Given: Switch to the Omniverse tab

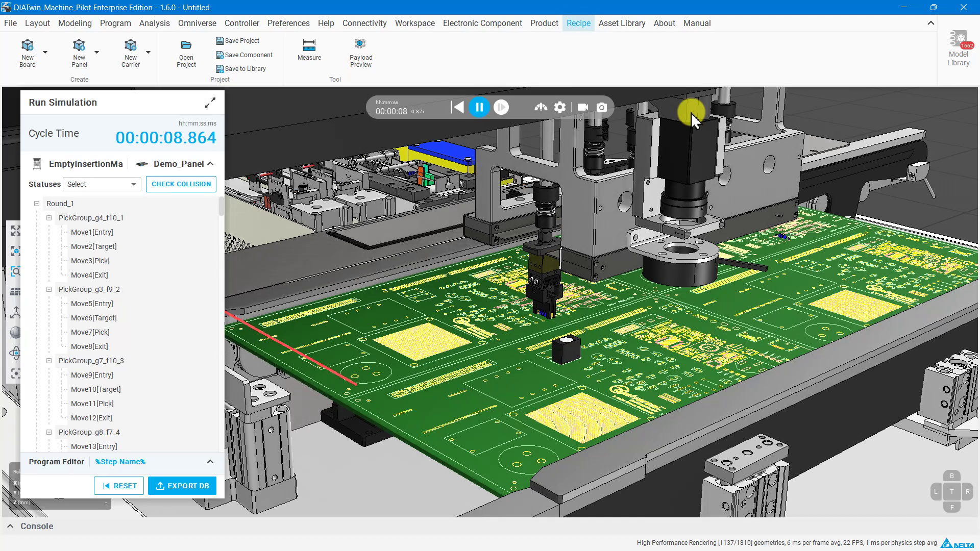Looking at the screenshot, I should point(197,23).
